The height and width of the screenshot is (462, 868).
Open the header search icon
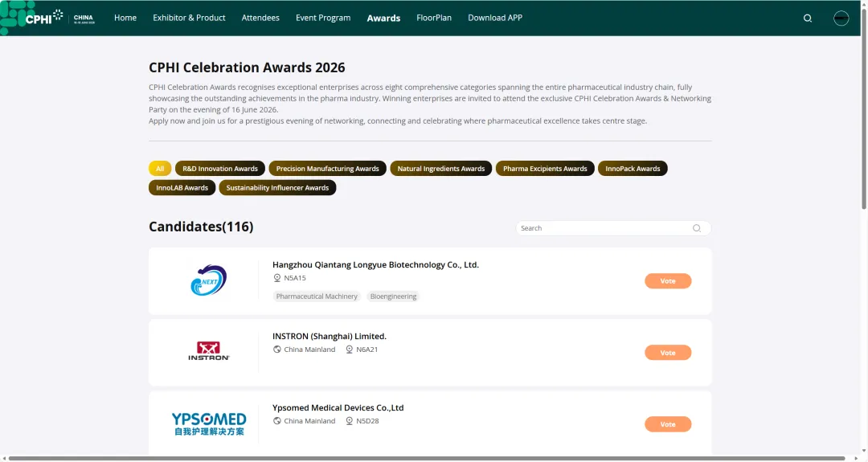click(808, 18)
